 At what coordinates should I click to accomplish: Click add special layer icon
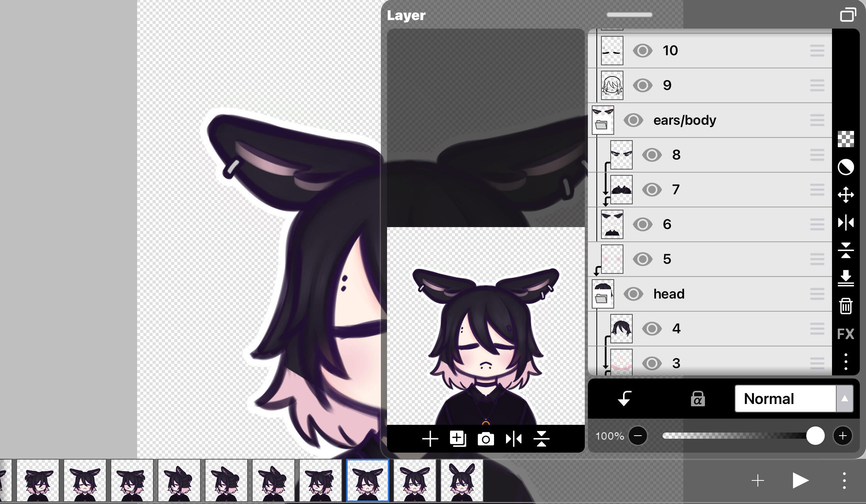point(458,439)
